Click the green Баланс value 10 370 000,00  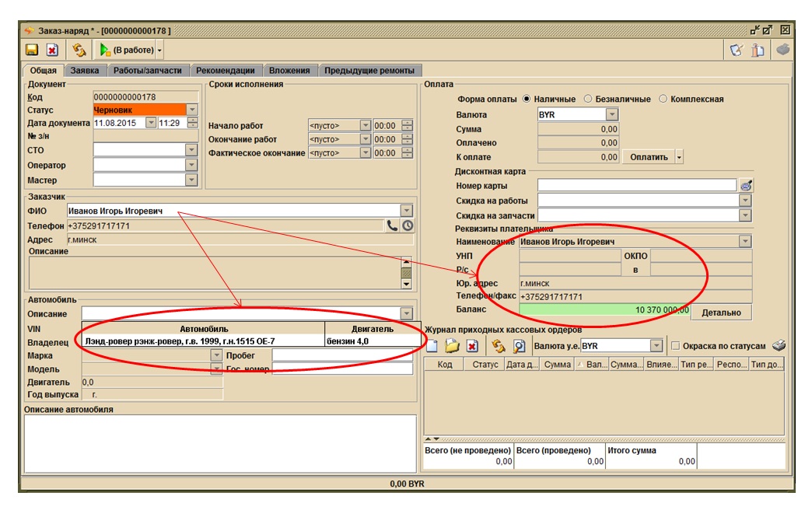click(605, 309)
